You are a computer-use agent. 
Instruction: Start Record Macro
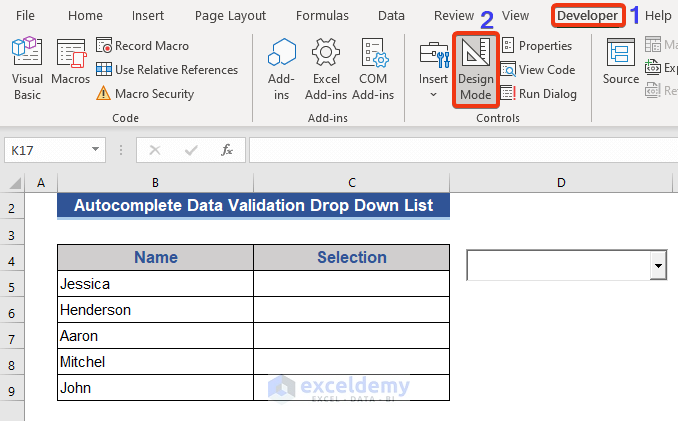click(143, 45)
